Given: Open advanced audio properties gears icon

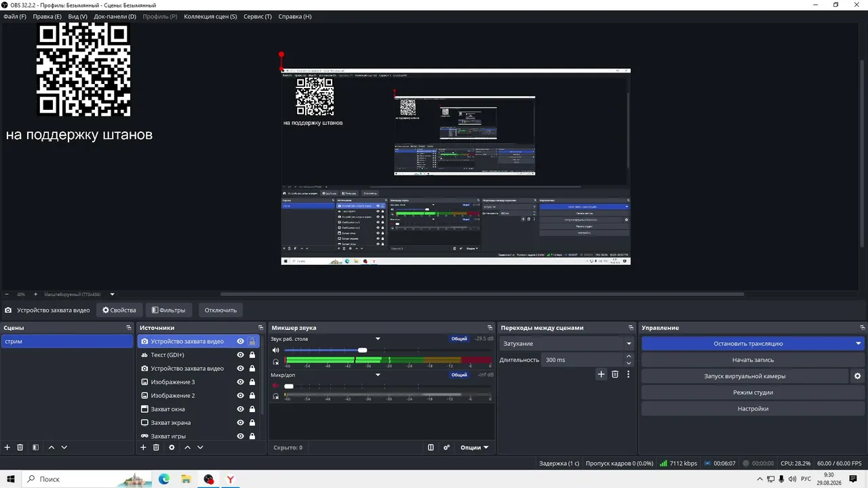Looking at the screenshot, I should [x=447, y=447].
